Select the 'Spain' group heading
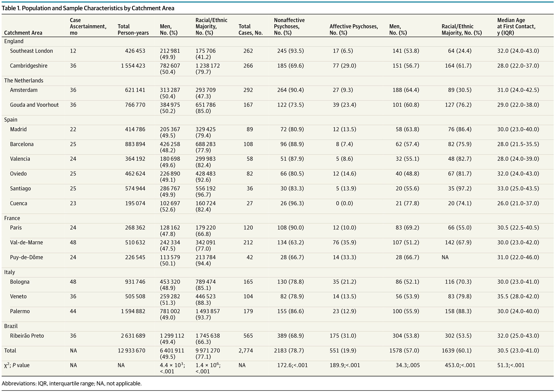The width and height of the screenshot is (555, 392). click(11, 120)
